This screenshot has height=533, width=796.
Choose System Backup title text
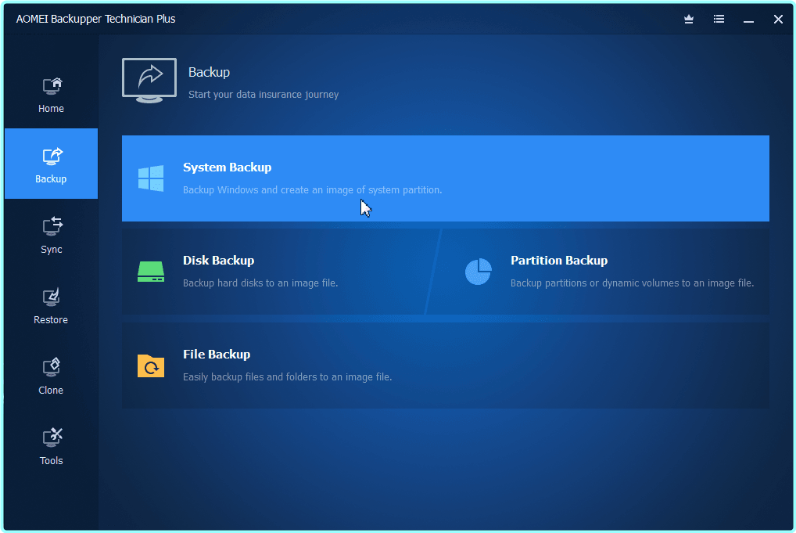[x=227, y=168]
